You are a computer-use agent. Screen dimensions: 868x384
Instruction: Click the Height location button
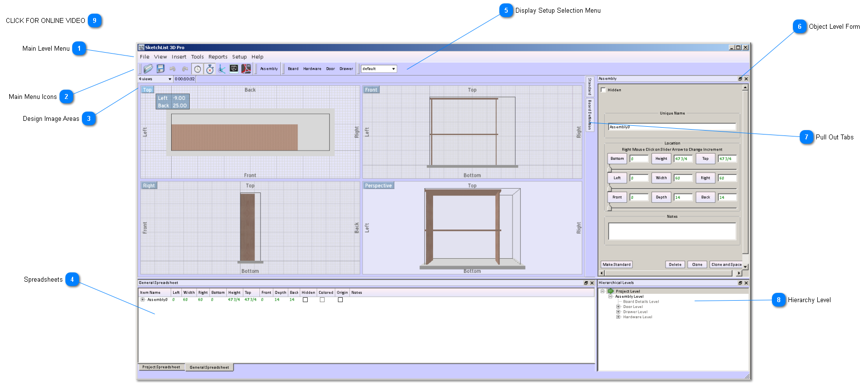[x=661, y=158]
